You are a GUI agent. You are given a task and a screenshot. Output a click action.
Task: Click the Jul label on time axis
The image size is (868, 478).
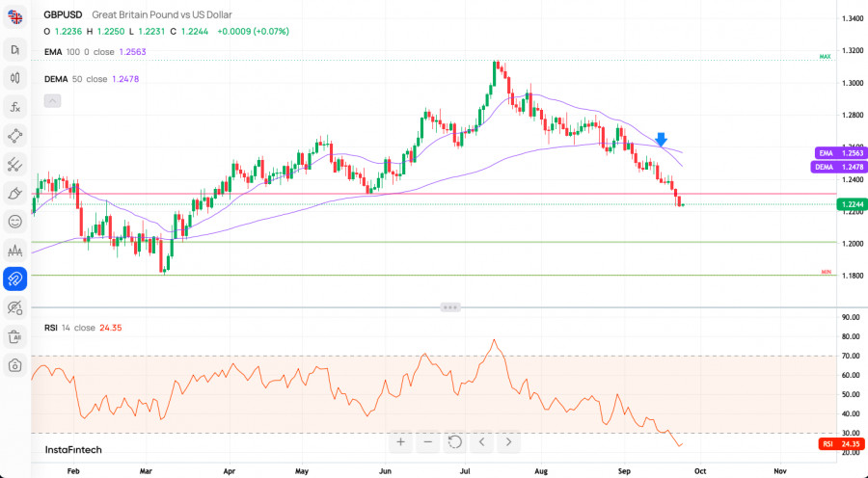click(x=465, y=471)
